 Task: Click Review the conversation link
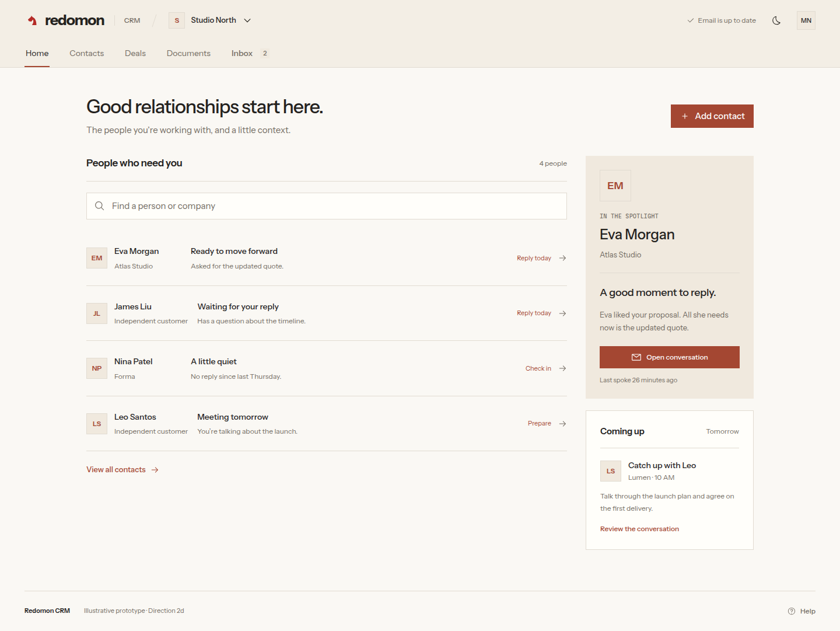click(x=639, y=529)
